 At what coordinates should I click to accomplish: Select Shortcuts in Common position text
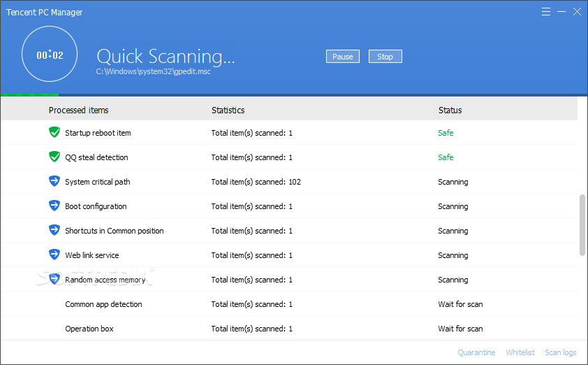tap(115, 231)
